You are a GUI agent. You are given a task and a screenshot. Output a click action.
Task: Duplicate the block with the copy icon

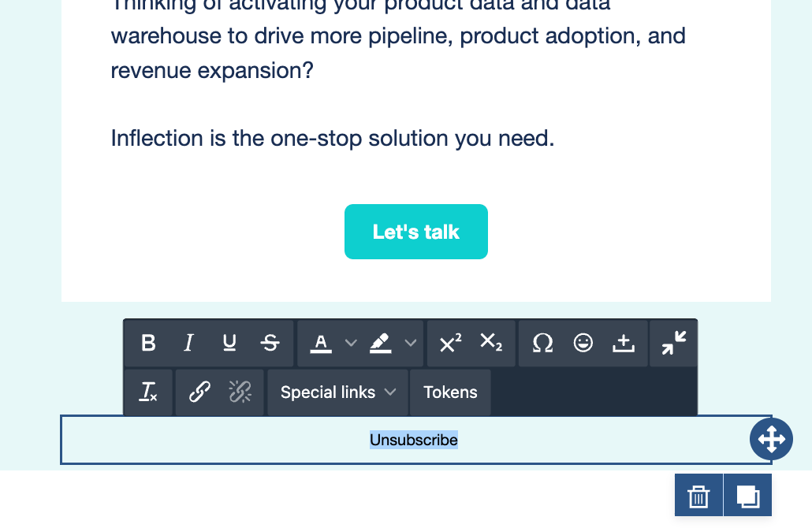coord(748,496)
